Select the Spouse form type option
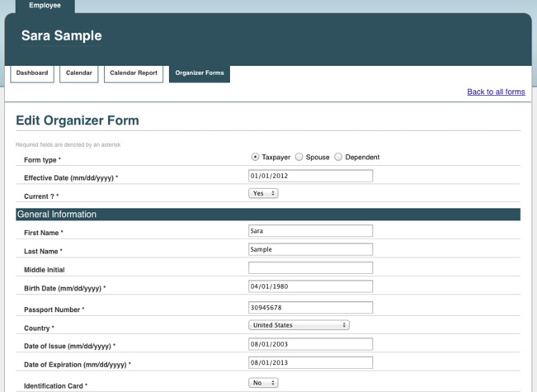The height and width of the screenshot is (392, 537). 299,157
